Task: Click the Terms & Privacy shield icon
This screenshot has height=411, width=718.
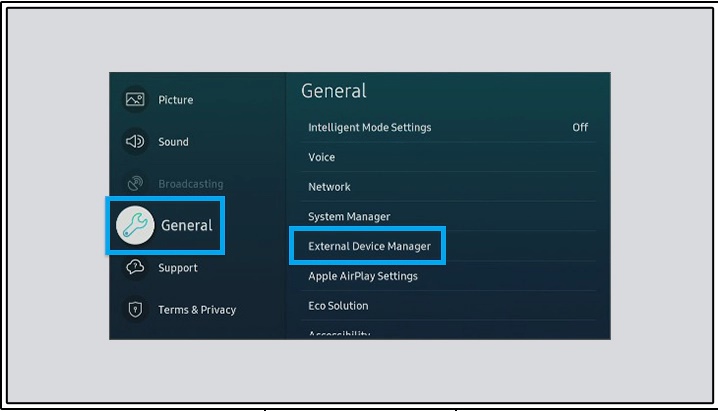Action: [x=135, y=309]
